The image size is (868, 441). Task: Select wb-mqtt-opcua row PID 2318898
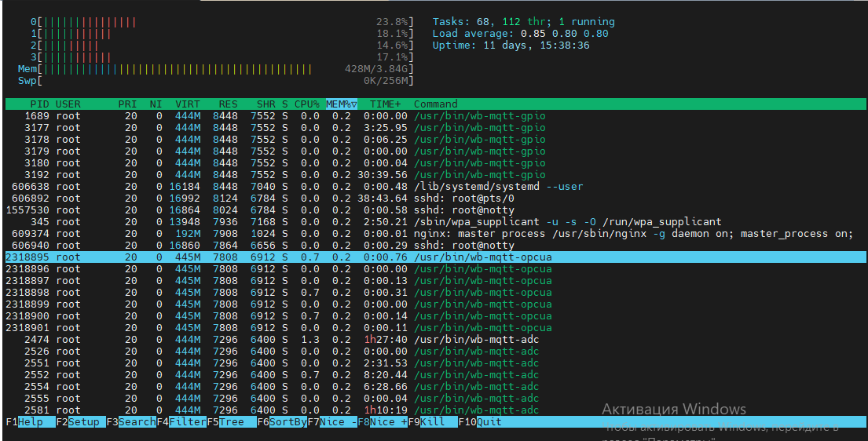coord(436,292)
